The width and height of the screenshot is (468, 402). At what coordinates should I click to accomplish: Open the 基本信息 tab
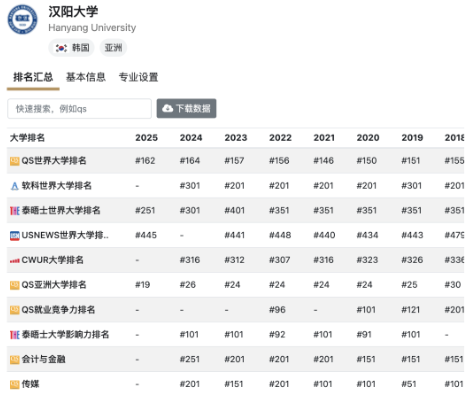86,77
